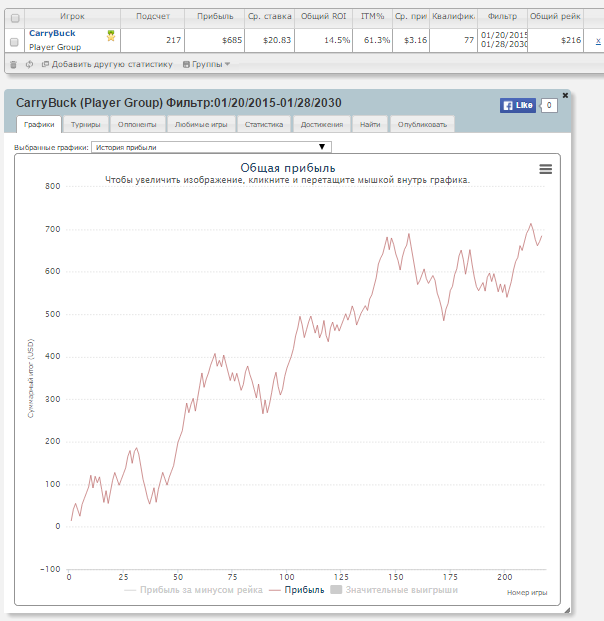The width and height of the screenshot is (604, 621).
Task: Click the refresh icon next to the trash
Action: click(x=29, y=64)
